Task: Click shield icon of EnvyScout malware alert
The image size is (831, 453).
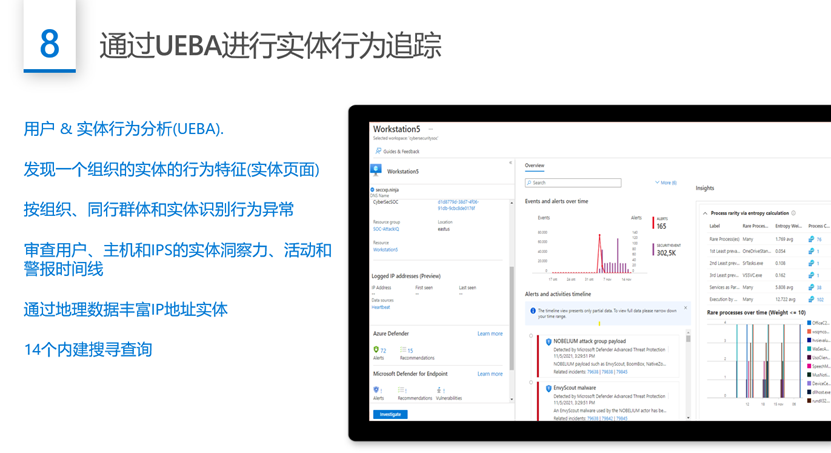Action: pos(549,388)
